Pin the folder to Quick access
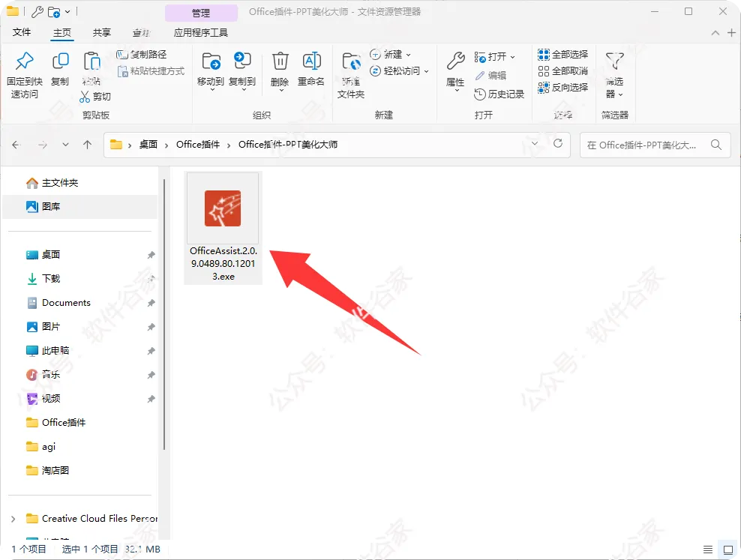 (25, 75)
